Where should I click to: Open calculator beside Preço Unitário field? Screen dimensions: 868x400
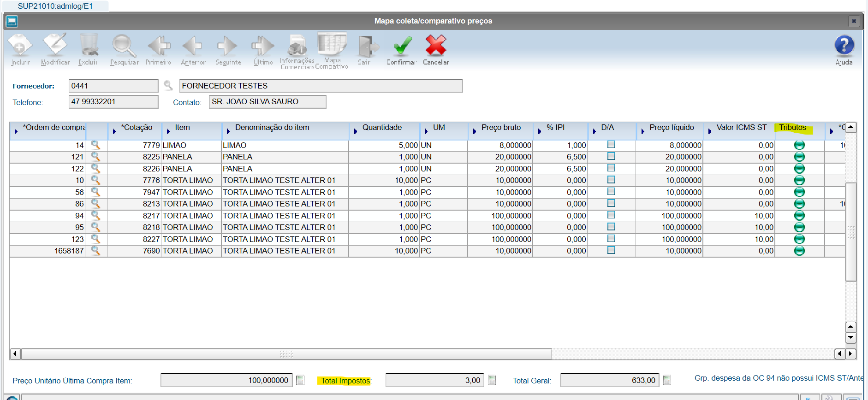pyautogui.click(x=300, y=380)
